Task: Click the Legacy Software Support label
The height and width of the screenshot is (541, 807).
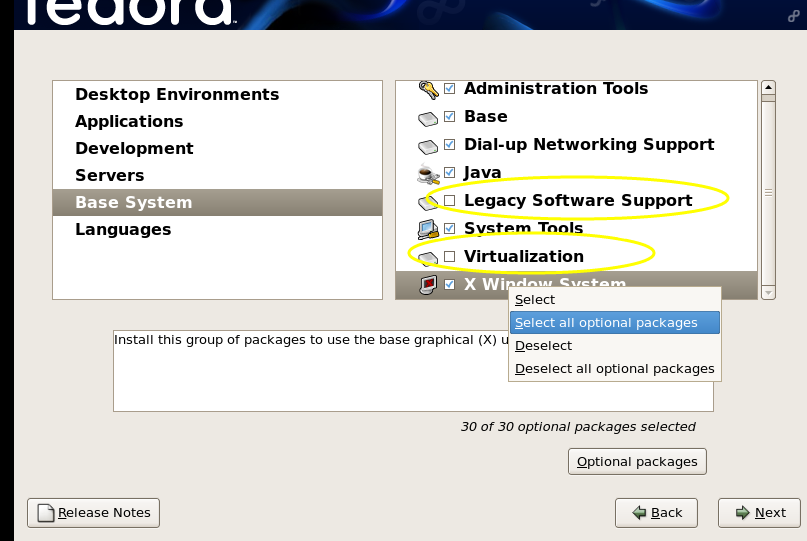Action: coord(578,200)
